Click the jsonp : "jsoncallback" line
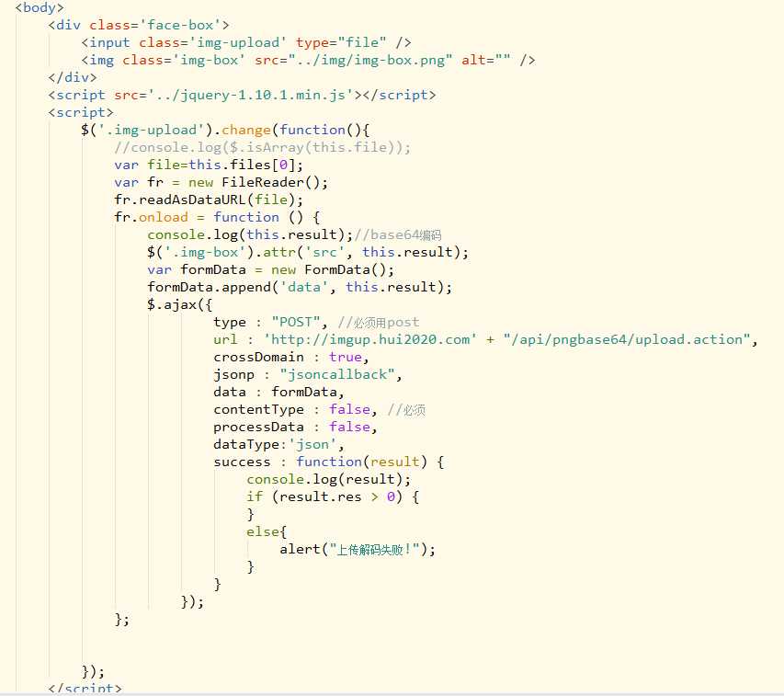The height and width of the screenshot is (696, 784). click(308, 374)
